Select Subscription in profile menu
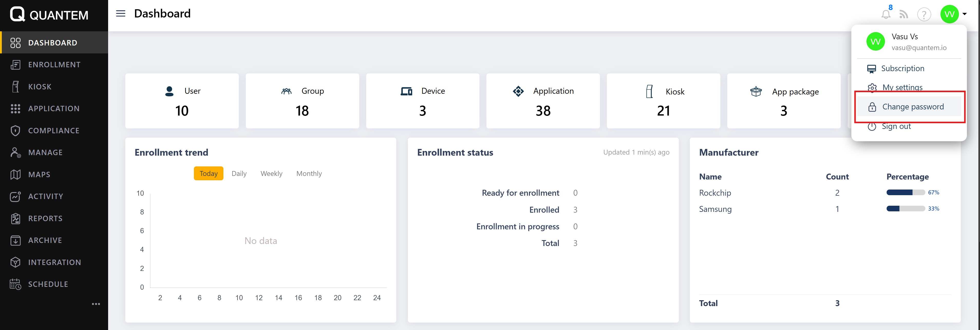Screen dimensions: 980x330 (902, 69)
